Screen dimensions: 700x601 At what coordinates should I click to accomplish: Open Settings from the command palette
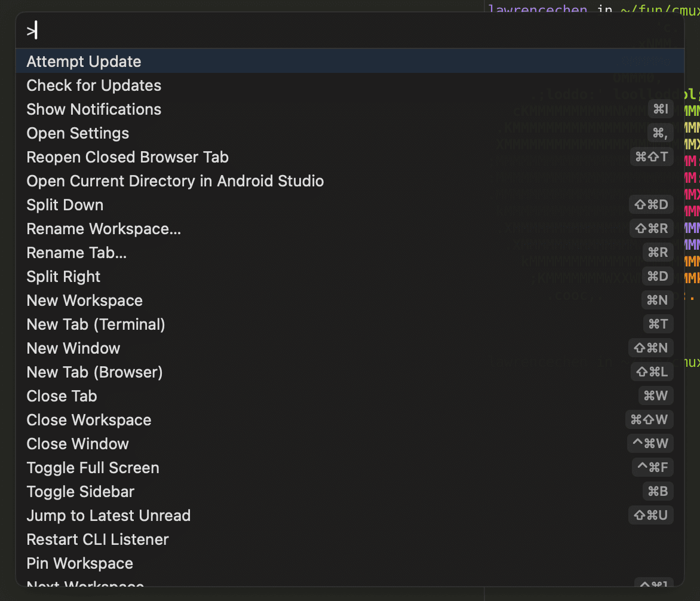(78, 133)
